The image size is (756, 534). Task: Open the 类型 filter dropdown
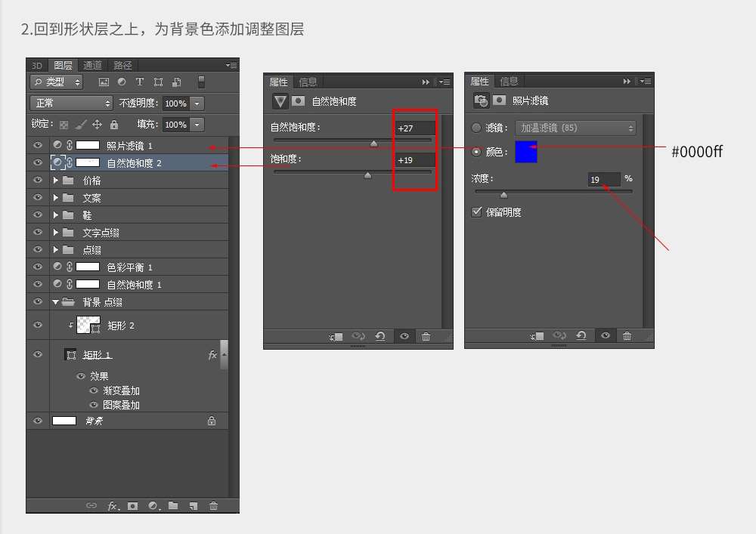pos(57,82)
